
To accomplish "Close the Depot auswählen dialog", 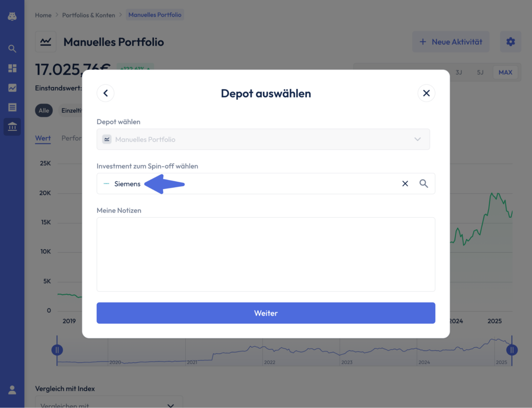I will [426, 93].
